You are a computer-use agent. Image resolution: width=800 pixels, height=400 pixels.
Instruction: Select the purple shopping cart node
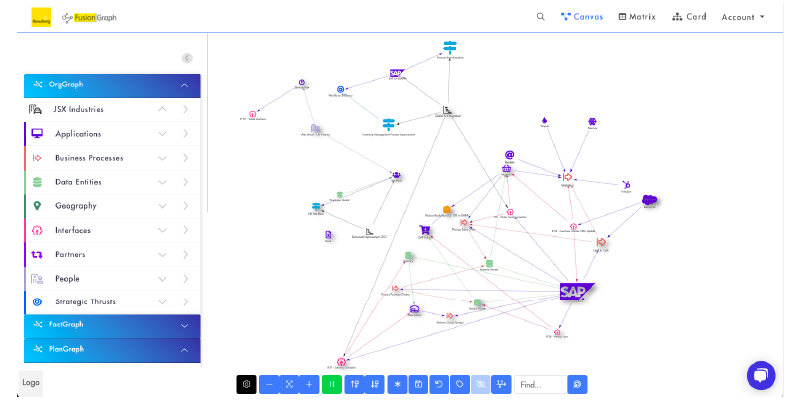pos(424,231)
